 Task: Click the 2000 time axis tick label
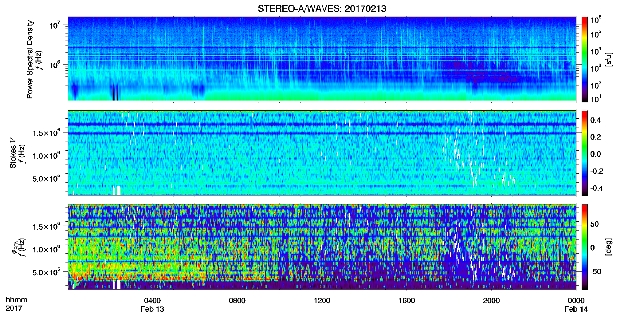pos(491,301)
